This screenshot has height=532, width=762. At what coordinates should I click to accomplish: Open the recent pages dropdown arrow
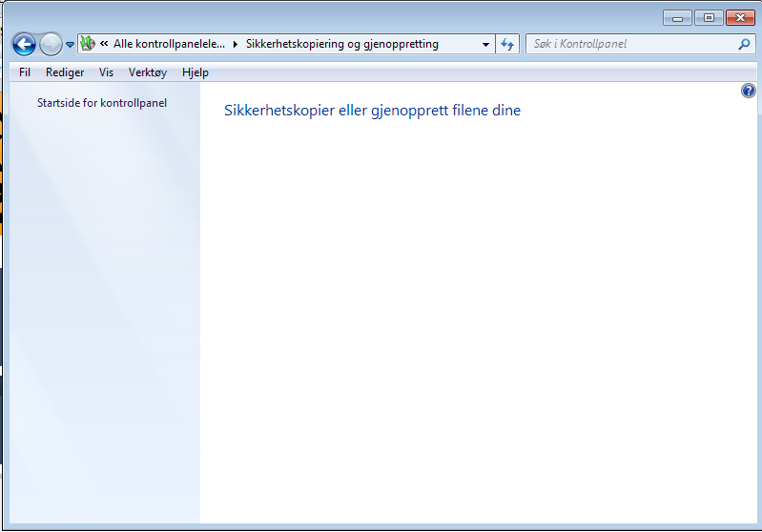[70, 45]
